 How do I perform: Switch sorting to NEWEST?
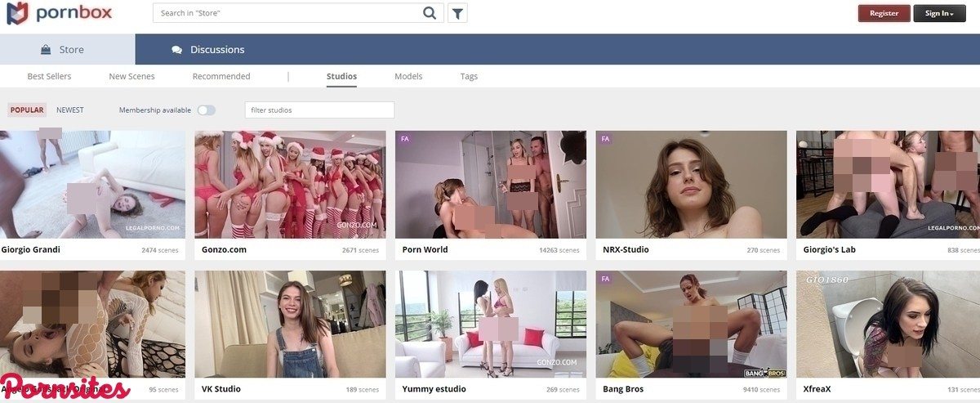pos(70,110)
